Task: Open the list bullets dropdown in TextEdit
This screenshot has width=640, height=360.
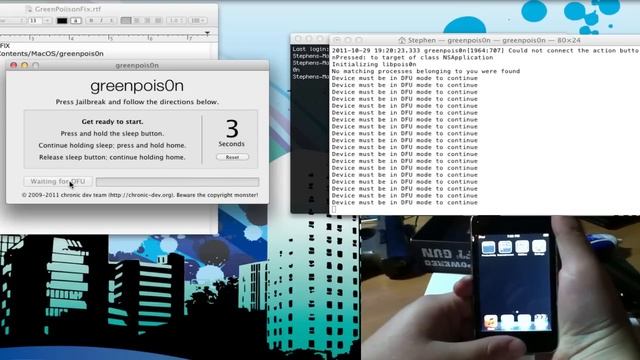Action: (x=198, y=20)
